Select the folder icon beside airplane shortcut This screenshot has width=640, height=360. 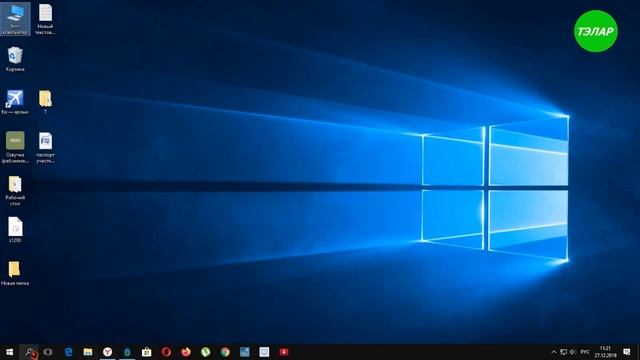point(45,102)
